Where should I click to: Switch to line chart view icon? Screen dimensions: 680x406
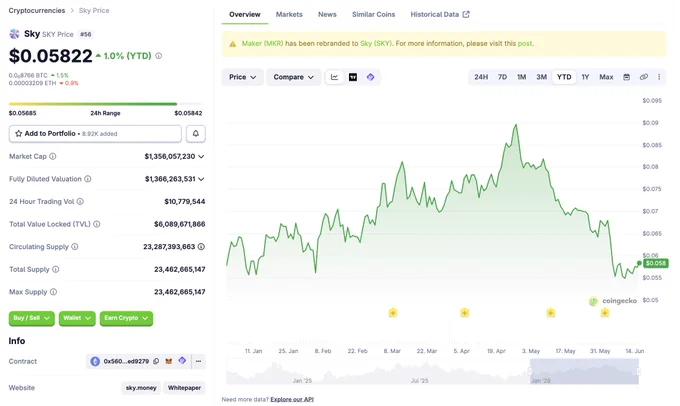click(334, 77)
